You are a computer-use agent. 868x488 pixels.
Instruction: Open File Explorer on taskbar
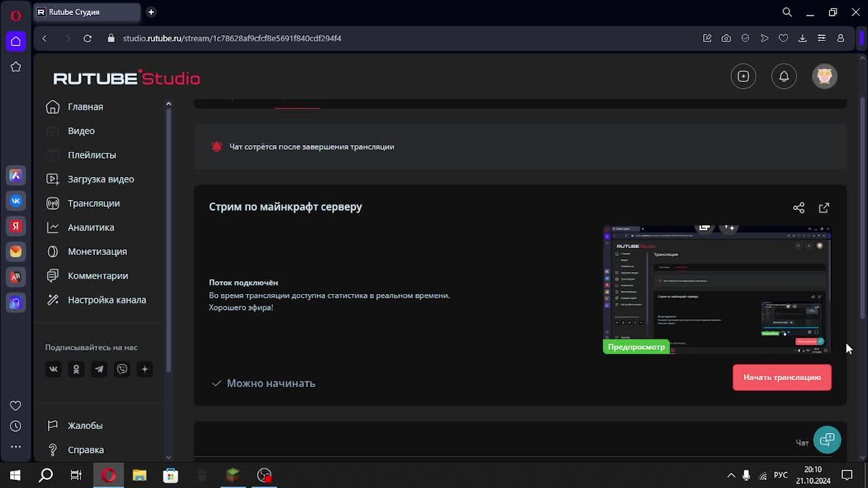(140, 475)
